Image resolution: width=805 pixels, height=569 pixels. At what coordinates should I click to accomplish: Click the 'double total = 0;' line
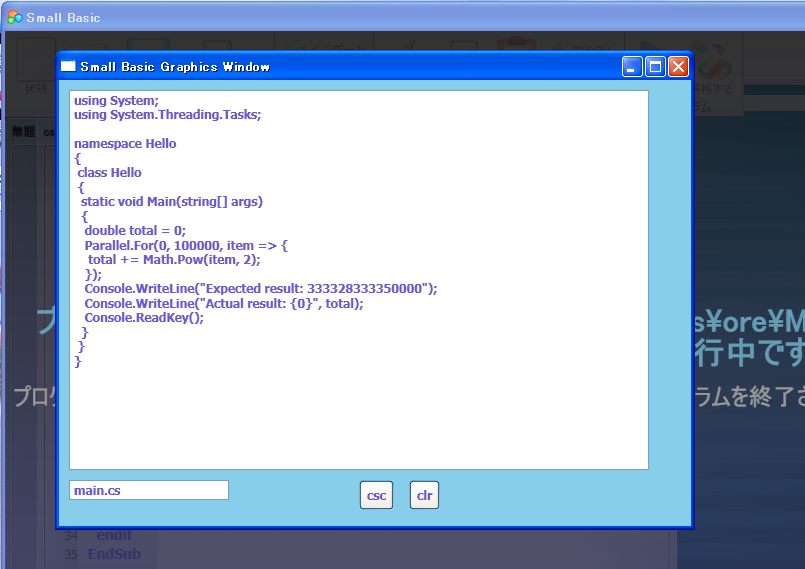coord(135,231)
